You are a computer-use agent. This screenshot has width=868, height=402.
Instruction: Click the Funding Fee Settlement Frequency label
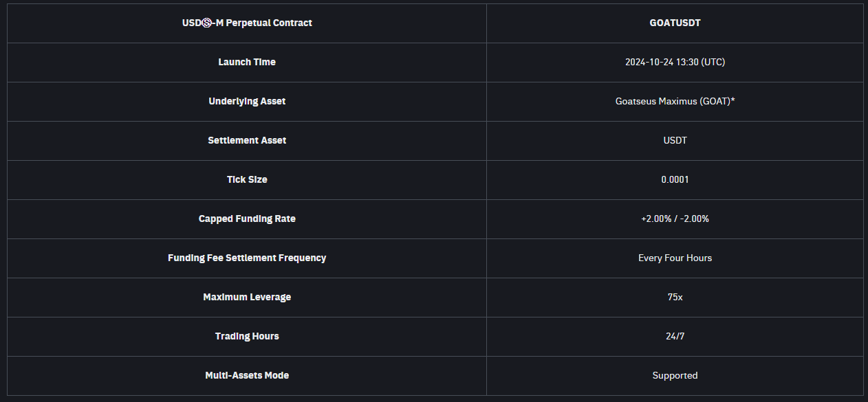(247, 258)
